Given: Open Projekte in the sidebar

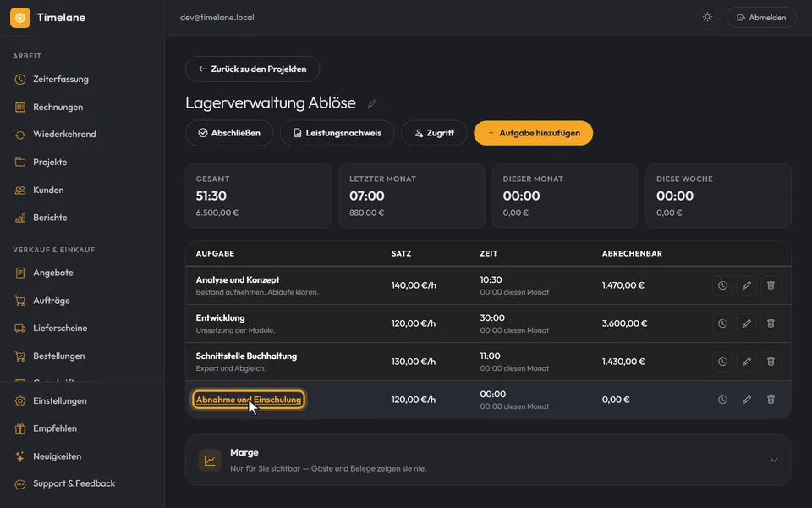Looking at the screenshot, I should coord(50,163).
